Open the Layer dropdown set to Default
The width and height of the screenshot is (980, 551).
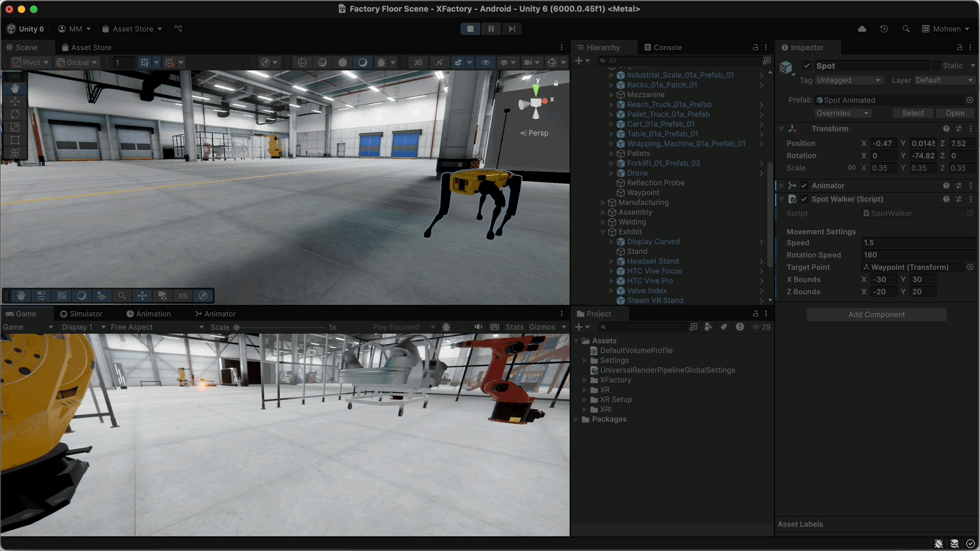(x=943, y=80)
